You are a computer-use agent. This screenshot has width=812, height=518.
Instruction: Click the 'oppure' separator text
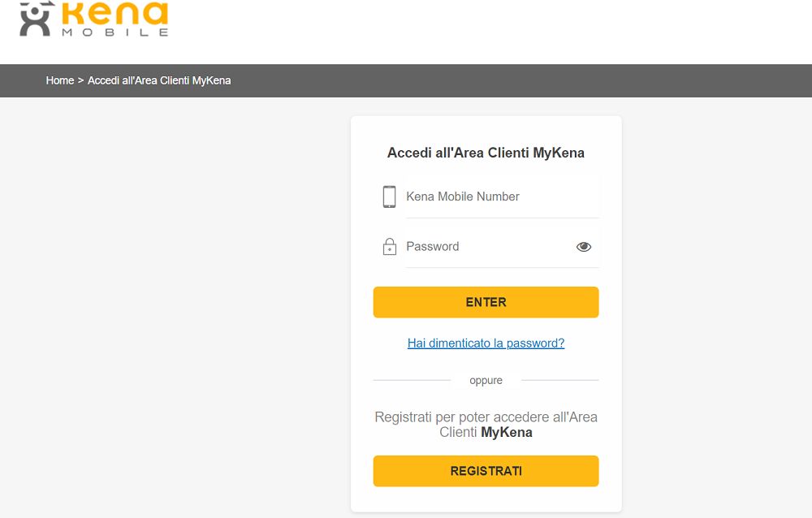pos(486,380)
